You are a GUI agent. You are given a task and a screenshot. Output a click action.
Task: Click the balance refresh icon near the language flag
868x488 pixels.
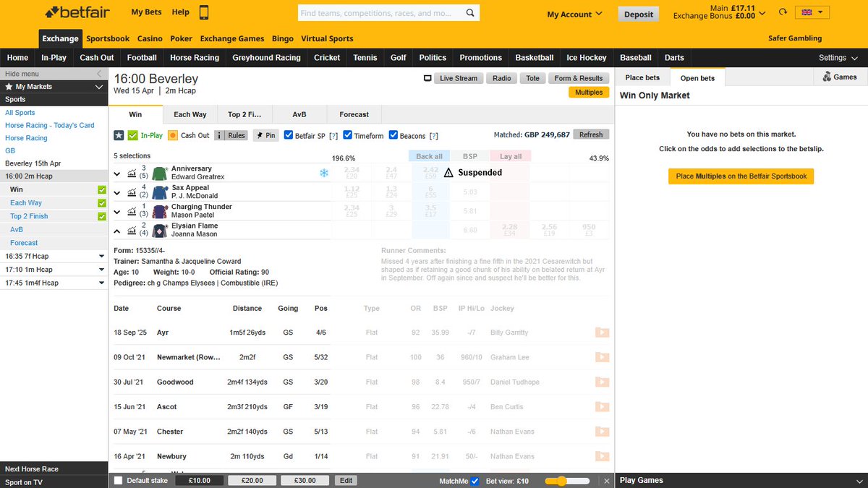(x=783, y=13)
